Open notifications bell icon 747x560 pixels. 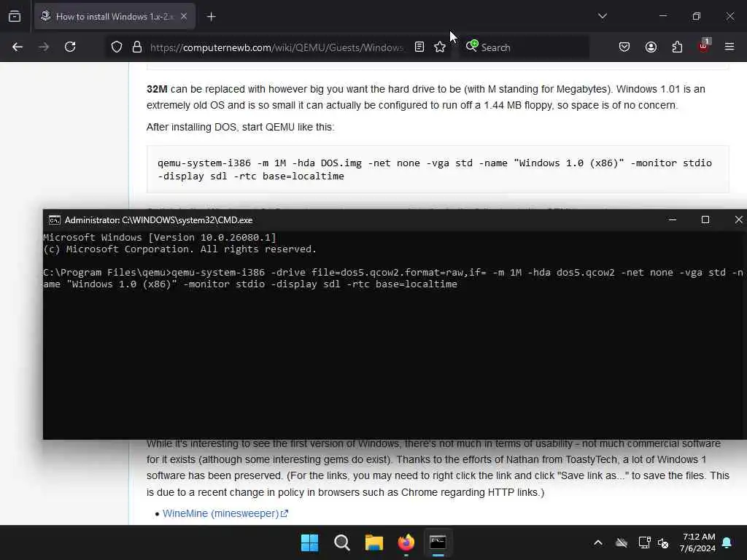[727, 542]
